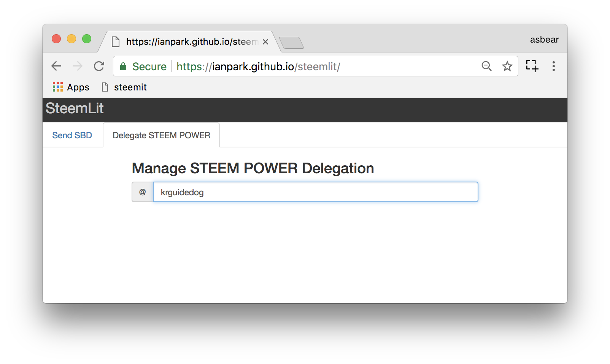610x364 pixels.
Task: Switch to the Send SBD tab
Action: (72, 135)
